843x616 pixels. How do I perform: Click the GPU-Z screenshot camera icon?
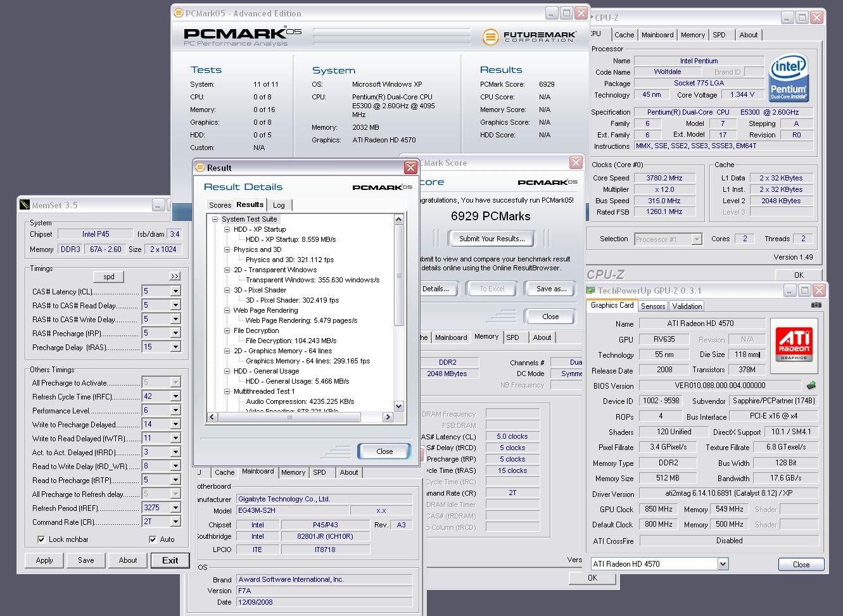click(x=816, y=305)
